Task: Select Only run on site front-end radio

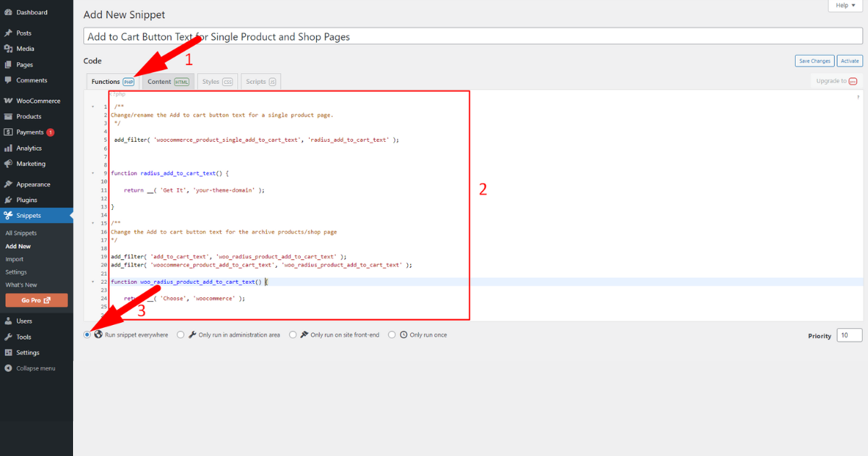Action: click(x=293, y=335)
